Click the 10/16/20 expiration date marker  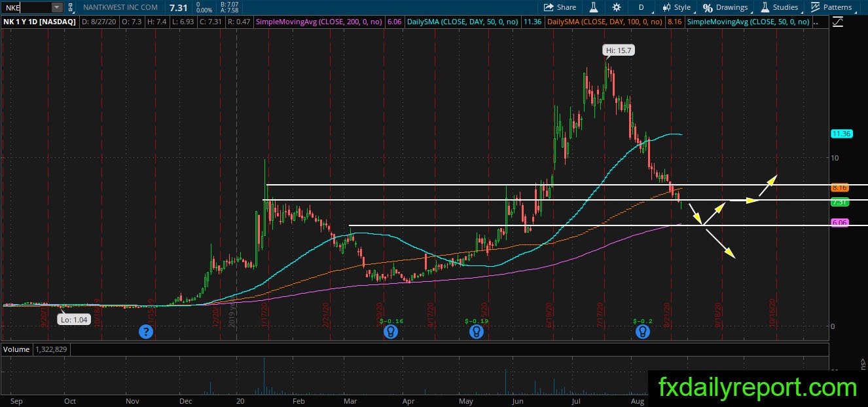click(x=773, y=314)
